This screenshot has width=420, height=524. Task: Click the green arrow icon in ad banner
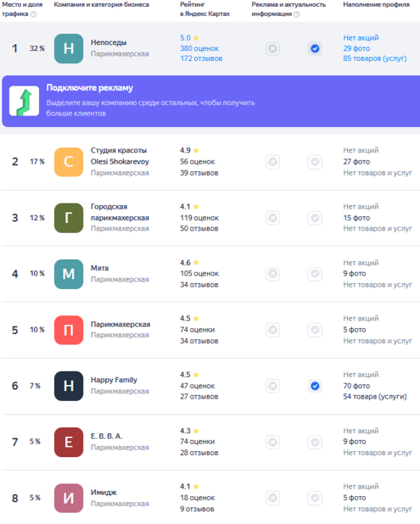(x=24, y=101)
